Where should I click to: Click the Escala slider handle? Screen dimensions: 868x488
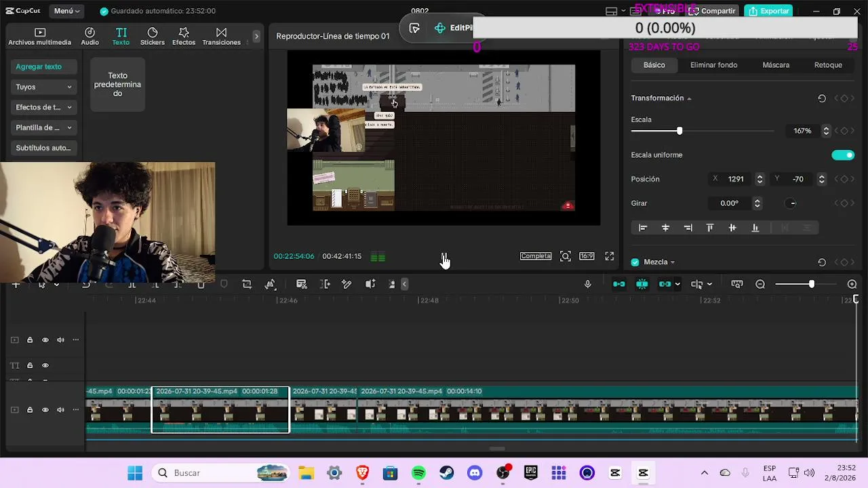coord(679,131)
